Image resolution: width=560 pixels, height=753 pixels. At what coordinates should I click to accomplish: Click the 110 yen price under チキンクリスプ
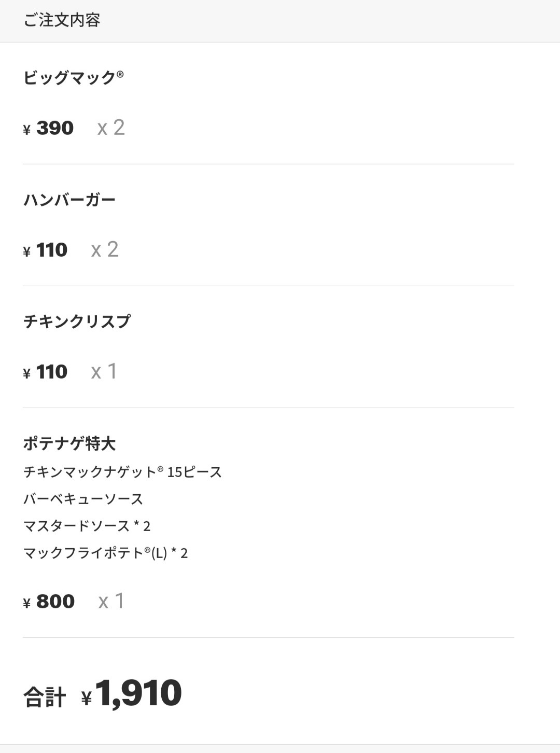(x=51, y=372)
